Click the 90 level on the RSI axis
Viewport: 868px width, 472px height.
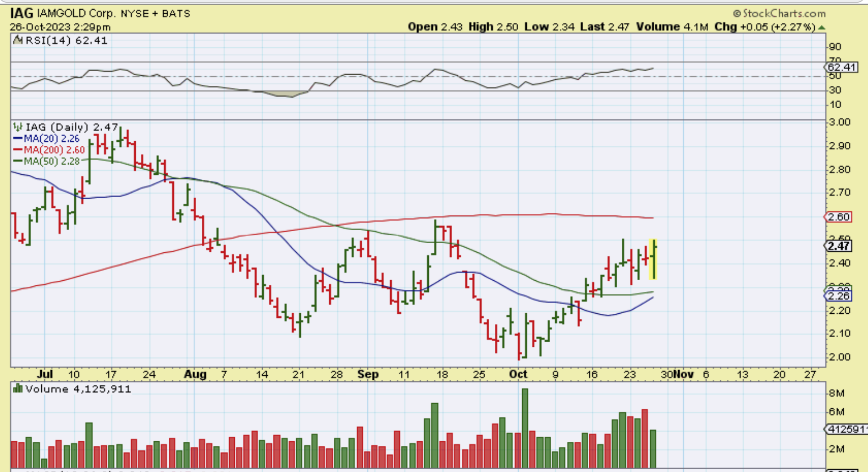point(835,47)
